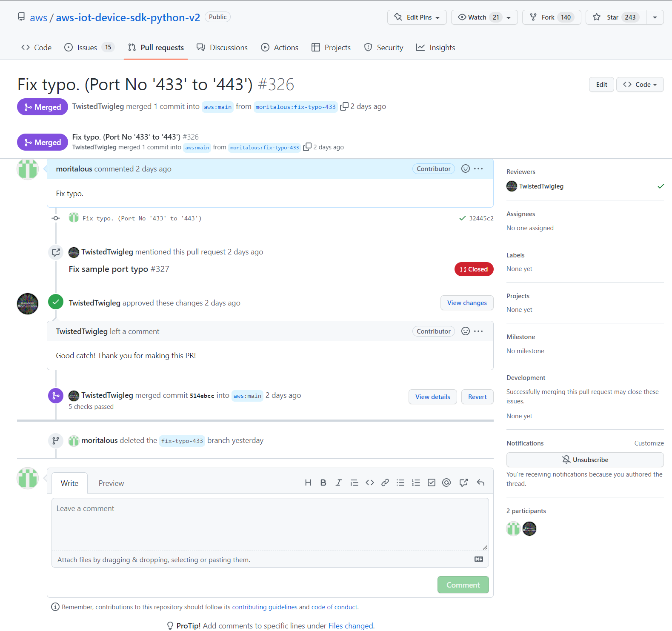Image resolution: width=672 pixels, height=631 pixels.
Task: Open the star lists dropdown arrow
Action: tap(655, 17)
